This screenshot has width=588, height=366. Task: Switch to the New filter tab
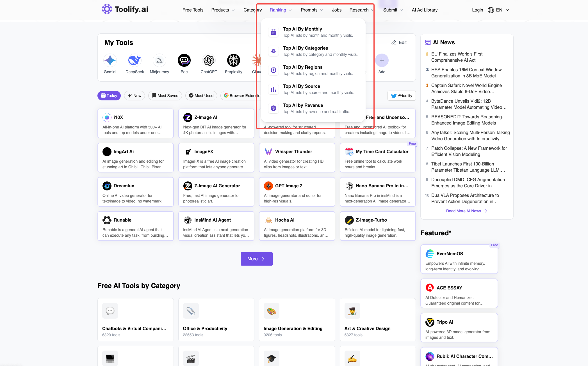[x=135, y=96]
